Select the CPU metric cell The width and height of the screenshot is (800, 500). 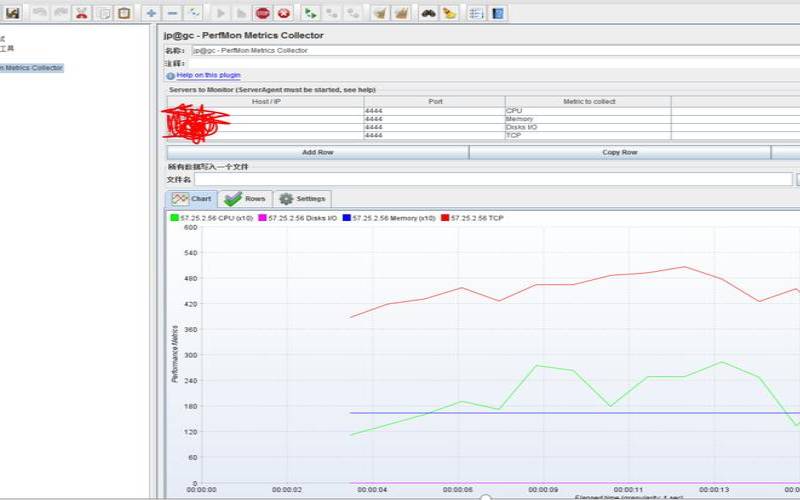tap(588, 111)
